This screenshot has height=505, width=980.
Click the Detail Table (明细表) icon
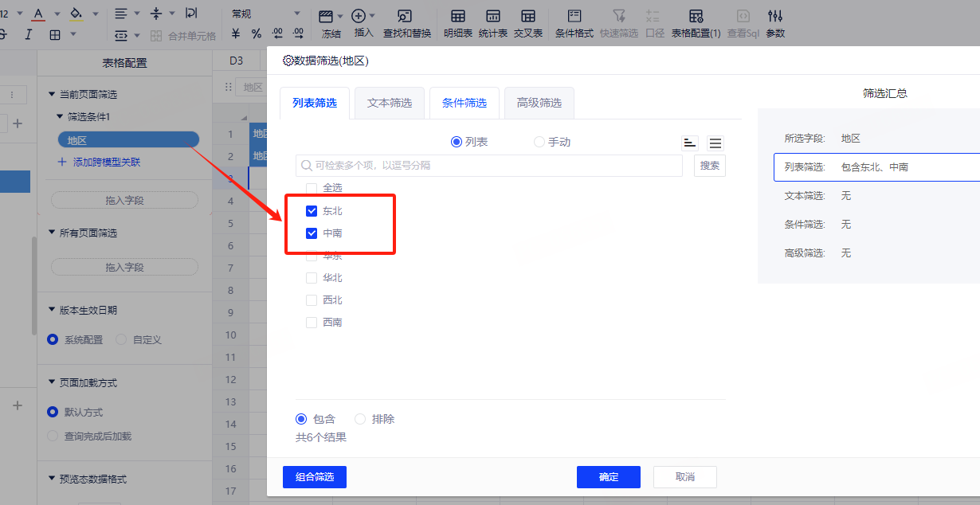[457, 23]
